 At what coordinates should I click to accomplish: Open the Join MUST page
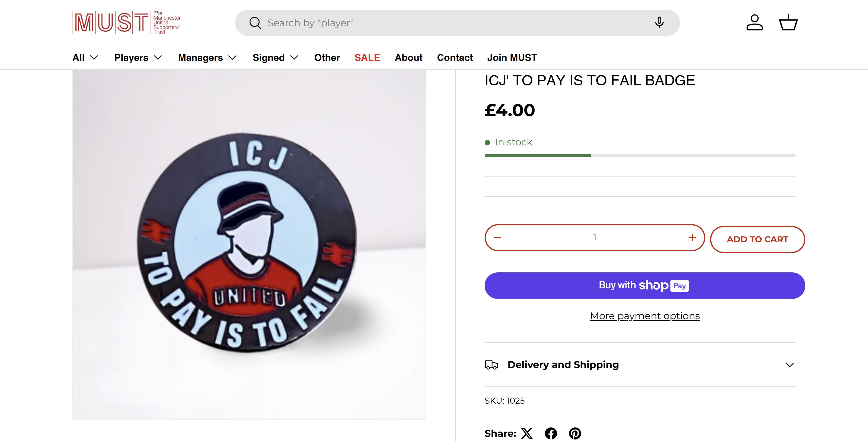point(512,58)
